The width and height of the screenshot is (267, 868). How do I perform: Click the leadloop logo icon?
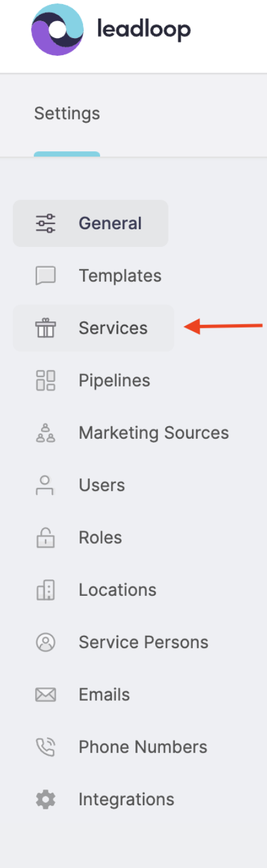click(x=57, y=29)
